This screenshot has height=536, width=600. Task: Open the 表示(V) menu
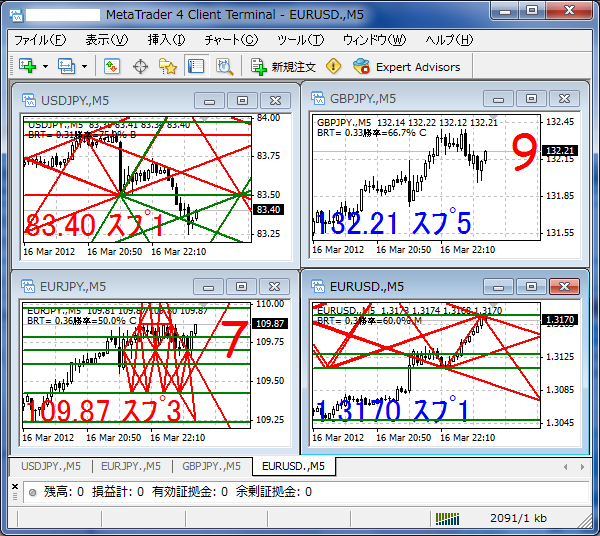pos(106,40)
